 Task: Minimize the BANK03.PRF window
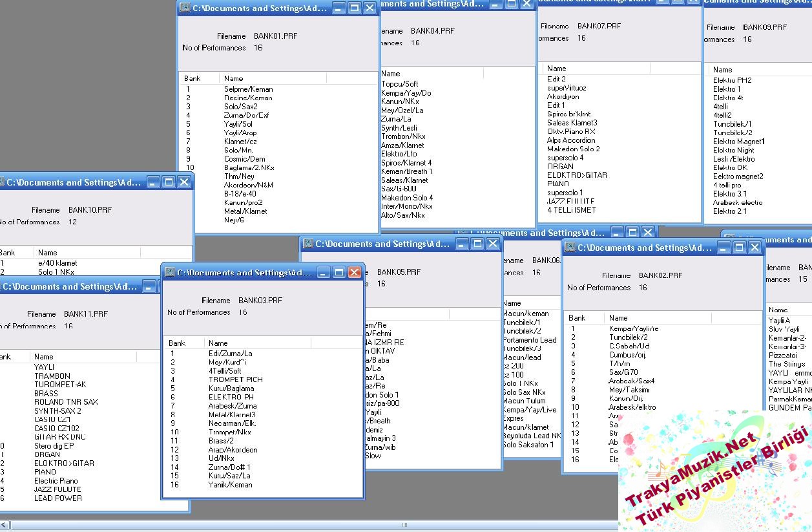point(323,273)
